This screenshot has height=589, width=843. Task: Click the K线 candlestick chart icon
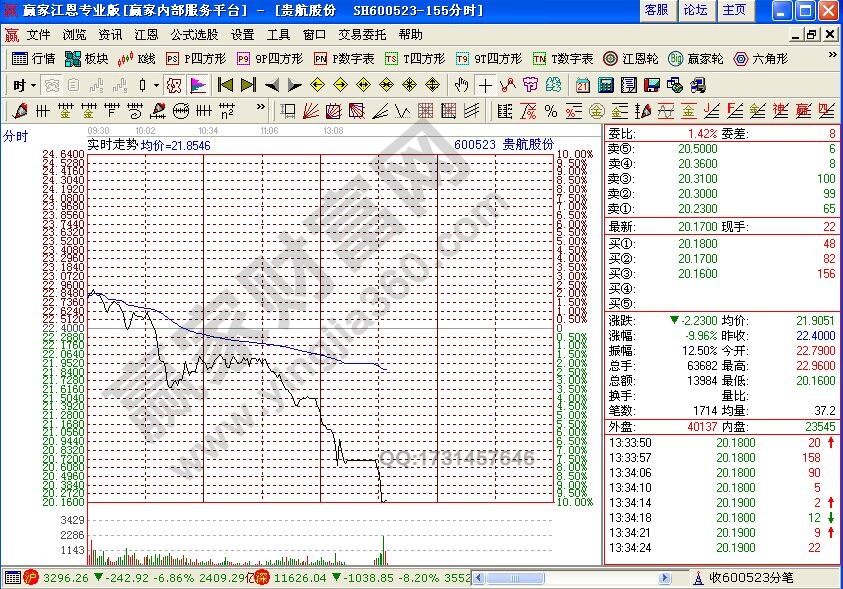[140, 59]
